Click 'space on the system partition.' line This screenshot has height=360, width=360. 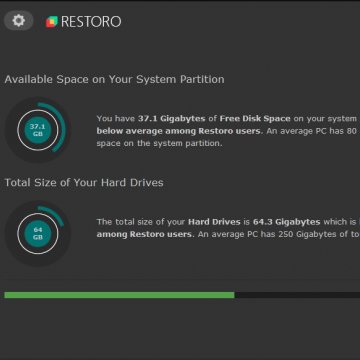[159, 143]
